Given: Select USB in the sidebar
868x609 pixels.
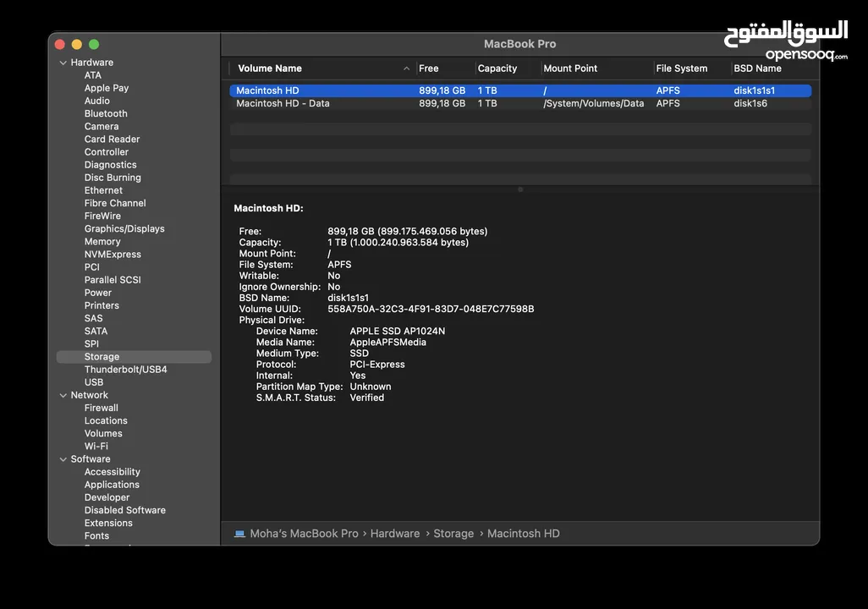Looking at the screenshot, I should pos(94,382).
